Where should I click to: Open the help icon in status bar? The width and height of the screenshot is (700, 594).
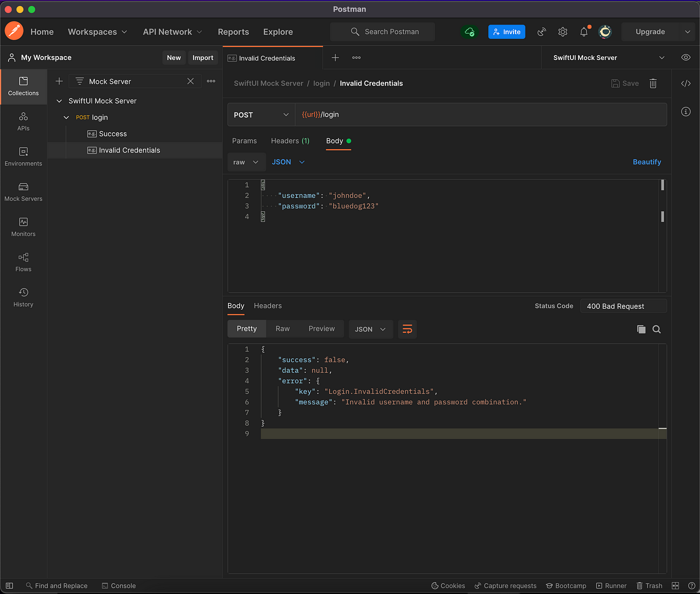pyautogui.click(x=691, y=585)
